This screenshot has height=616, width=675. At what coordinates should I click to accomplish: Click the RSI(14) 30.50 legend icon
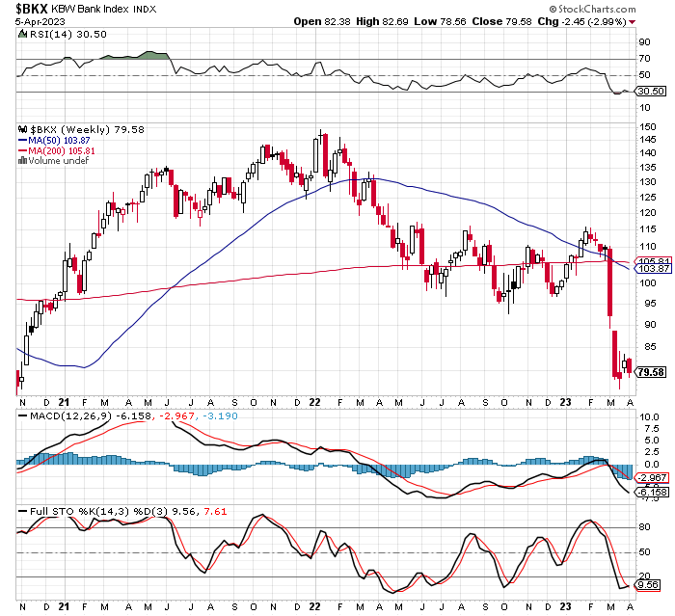(22, 34)
